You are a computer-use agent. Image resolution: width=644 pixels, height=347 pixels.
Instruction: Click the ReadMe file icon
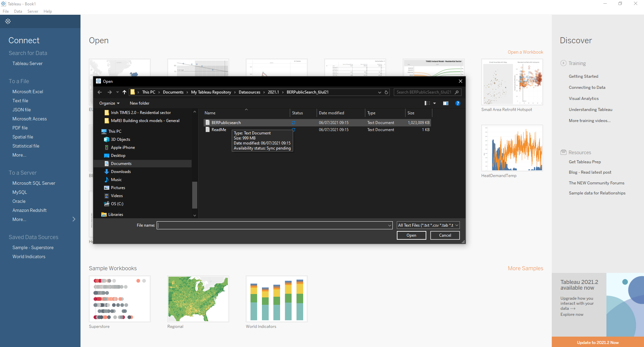(208, 130)
